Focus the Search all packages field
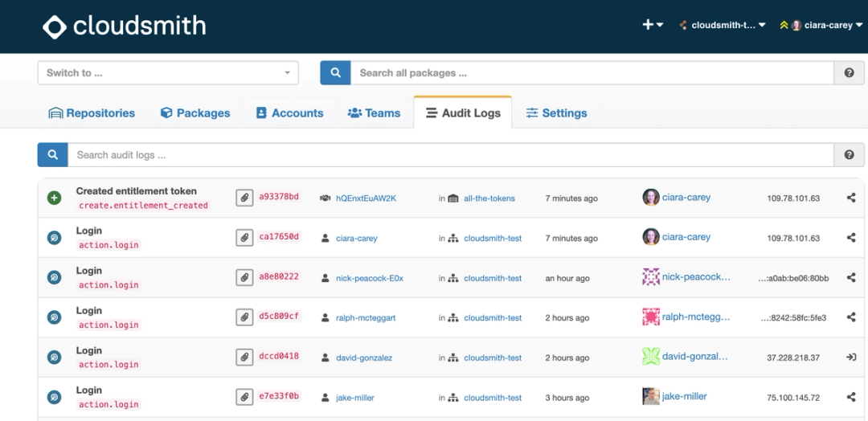Viewport: 868px width, 421px height. pos(592,73)
